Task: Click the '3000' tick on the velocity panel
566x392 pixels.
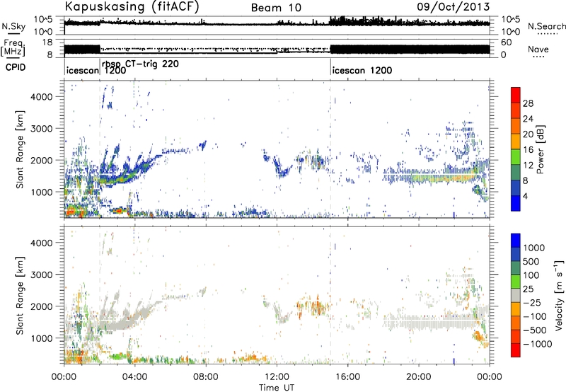Action: pos(42,275)
